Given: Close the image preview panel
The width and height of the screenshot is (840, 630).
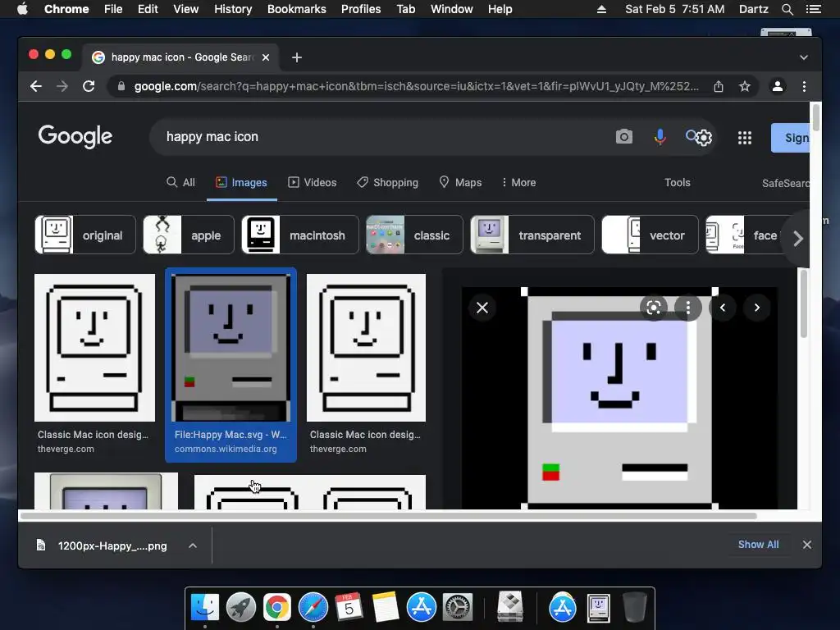Looking at the screenshot, I should pos(482,308).
